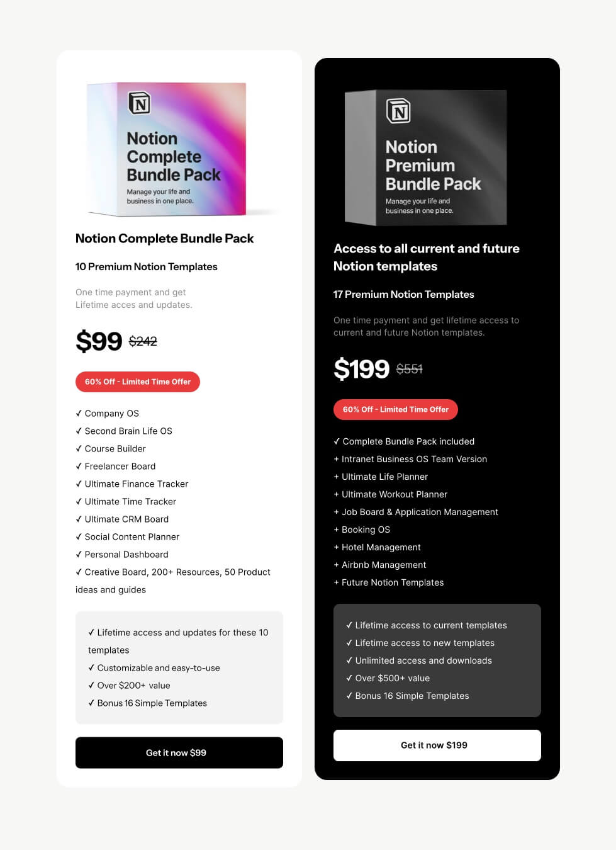Select the checkmark beside Complete Bundle Pack included

pos(337,441)
